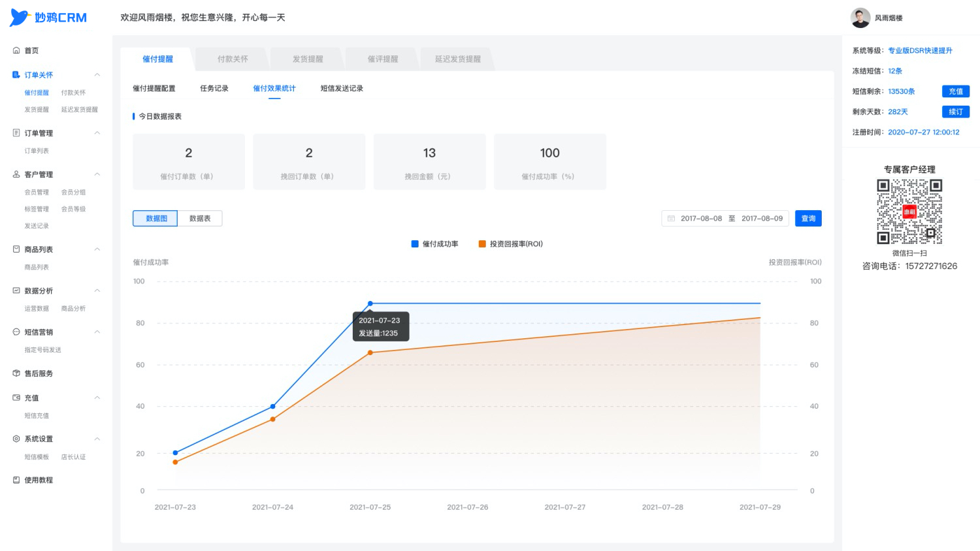
Task: Click the 充值 recharge button
Action: coord(956,91)
